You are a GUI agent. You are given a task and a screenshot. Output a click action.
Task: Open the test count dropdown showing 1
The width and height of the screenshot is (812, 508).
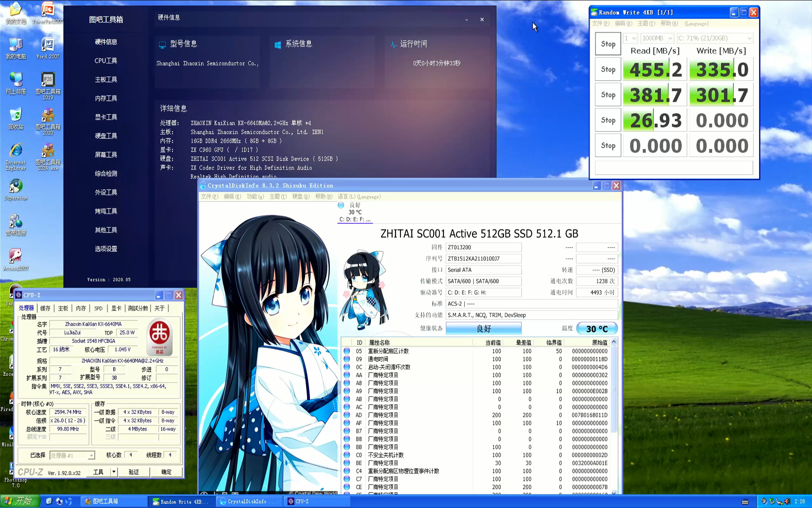point(630,38)
